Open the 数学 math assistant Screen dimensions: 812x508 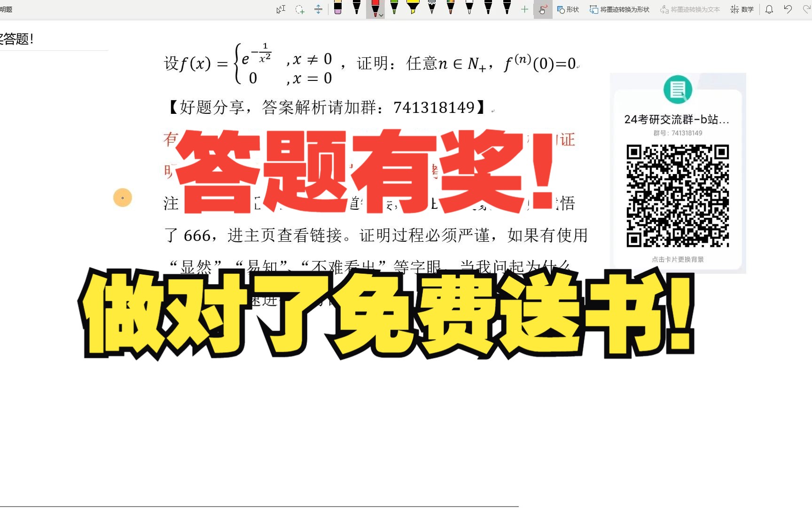(x=742, y=9)
